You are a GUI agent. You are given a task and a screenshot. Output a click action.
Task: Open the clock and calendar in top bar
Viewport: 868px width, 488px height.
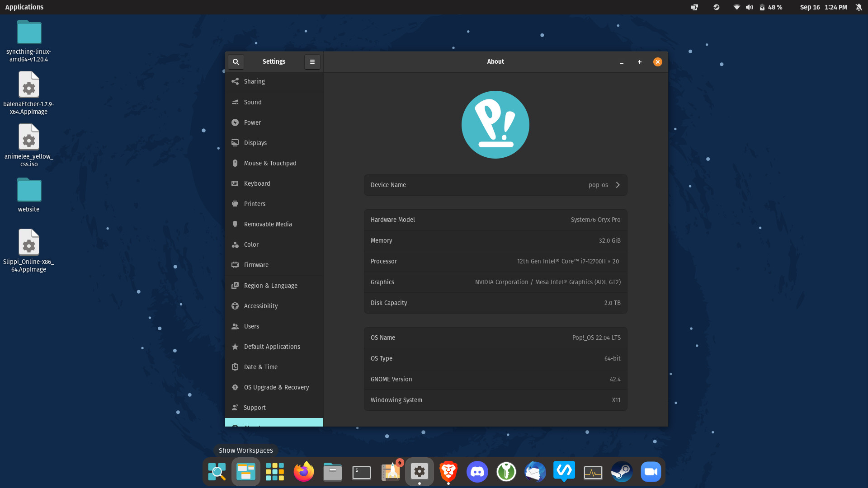tap(823, 7)
